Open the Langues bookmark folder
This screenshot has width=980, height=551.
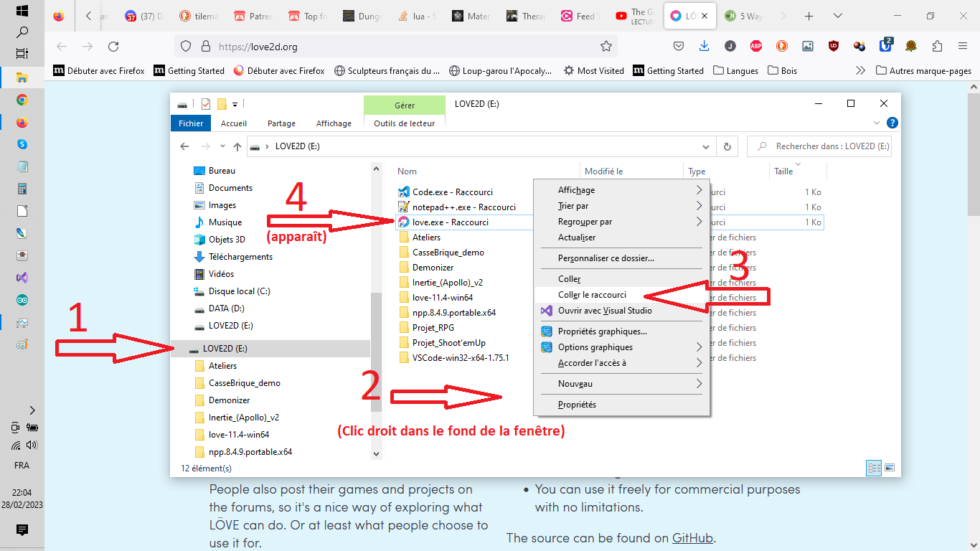pos(735,70)
